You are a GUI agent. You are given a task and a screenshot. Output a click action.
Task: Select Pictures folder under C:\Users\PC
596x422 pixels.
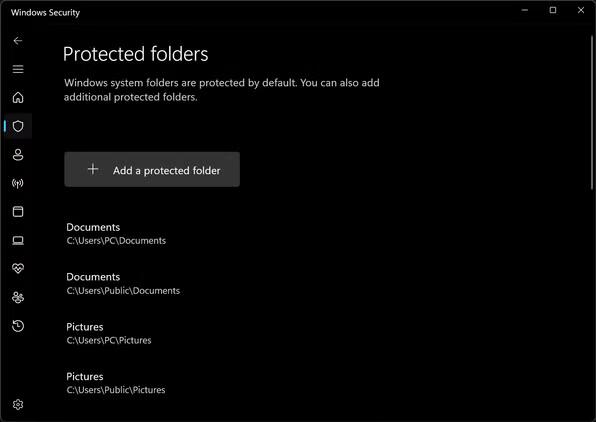pos(109,333)
